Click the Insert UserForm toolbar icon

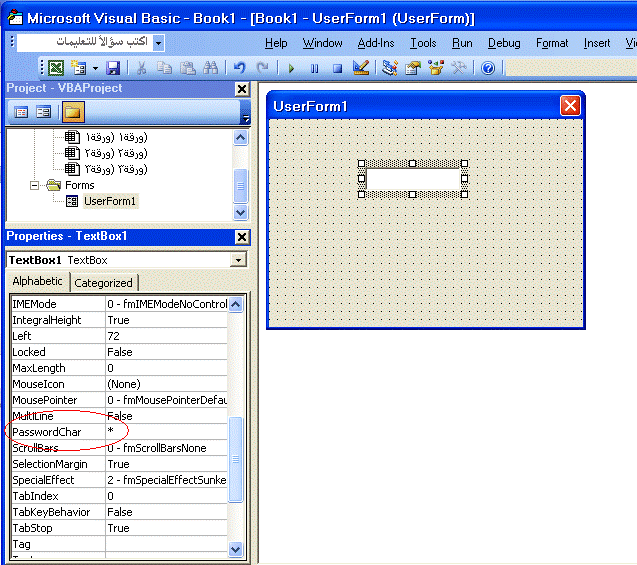point(79,68)
